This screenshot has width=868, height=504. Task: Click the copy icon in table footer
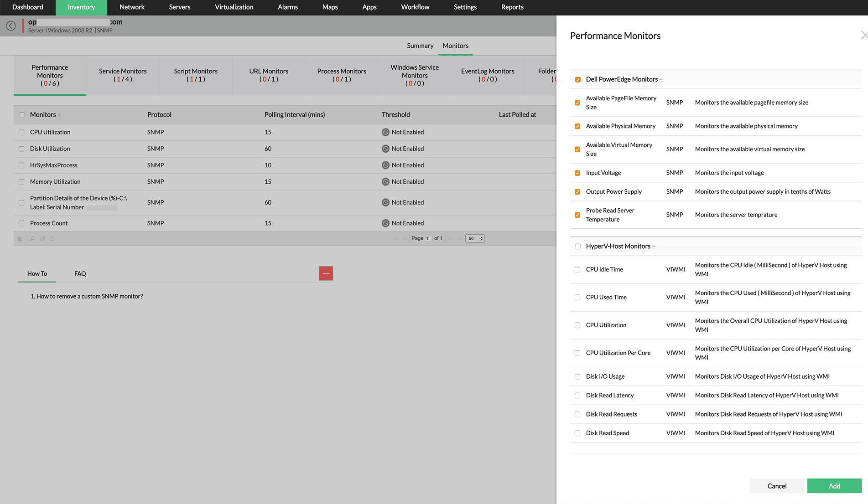click(43, 239)
